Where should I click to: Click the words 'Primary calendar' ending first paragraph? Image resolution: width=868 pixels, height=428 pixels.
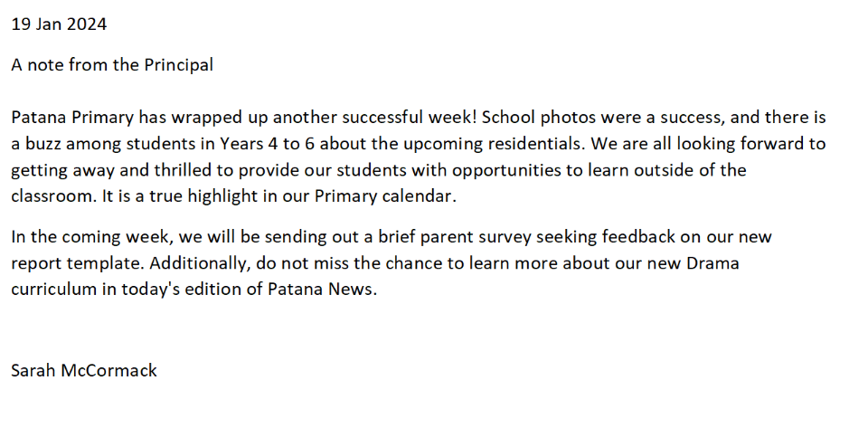click(x=383, y=196)
